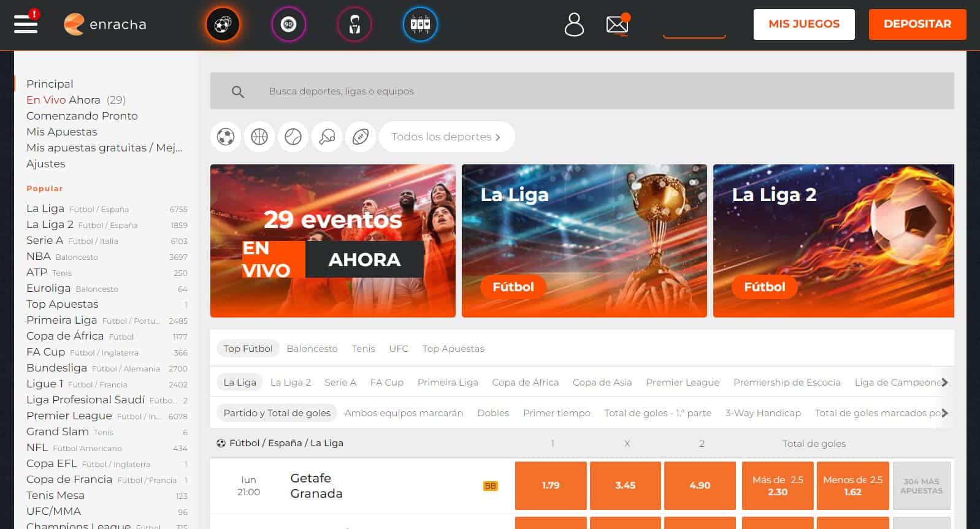The height and width of the screenshot is (529, 980).
Task: Open 304 más apuestas
Action: (x=921, y=485)
